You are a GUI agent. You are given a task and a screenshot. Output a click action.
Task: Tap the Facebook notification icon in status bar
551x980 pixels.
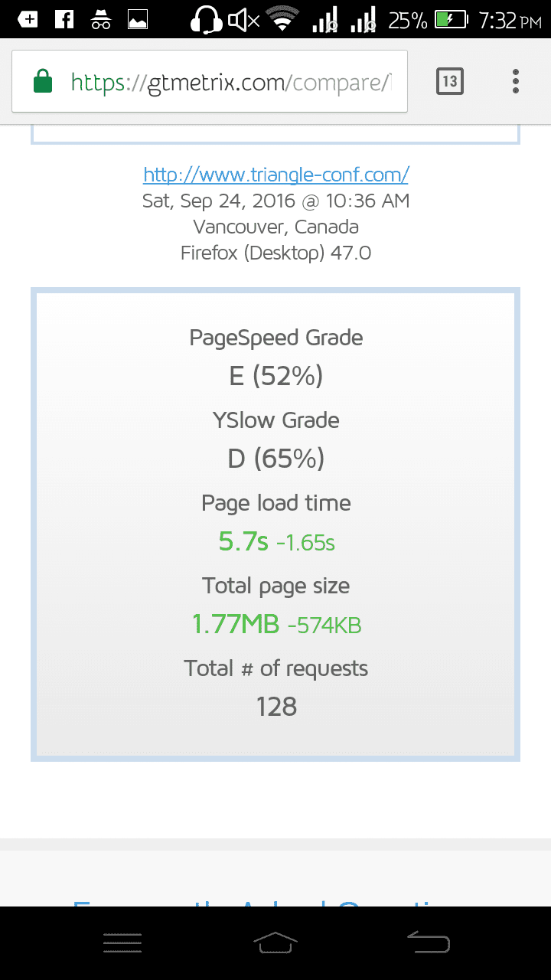tap(64, 20)
